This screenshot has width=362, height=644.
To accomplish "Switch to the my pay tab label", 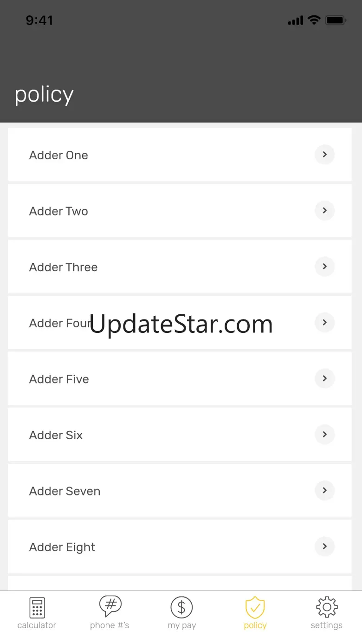I will point(182,625).
